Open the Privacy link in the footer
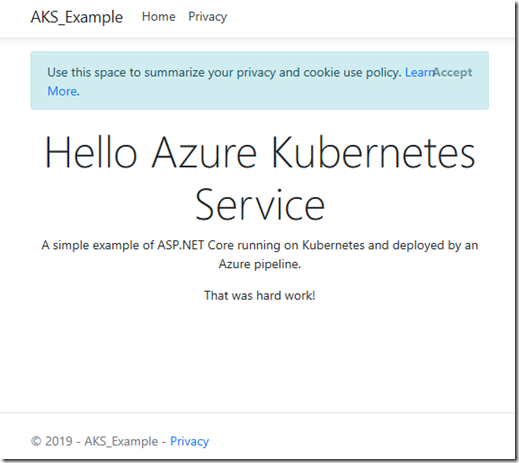The width and height of the screenshot is (519, 463). click(189, 441)
